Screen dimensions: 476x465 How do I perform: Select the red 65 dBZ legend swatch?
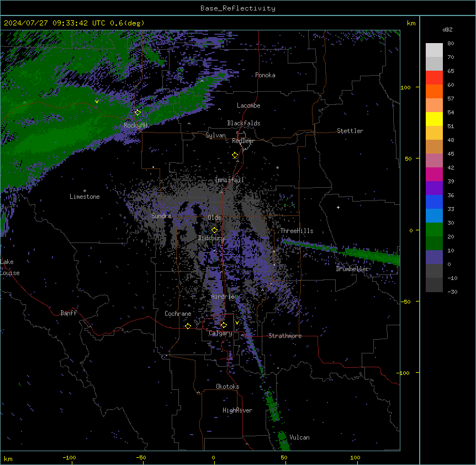434,77
